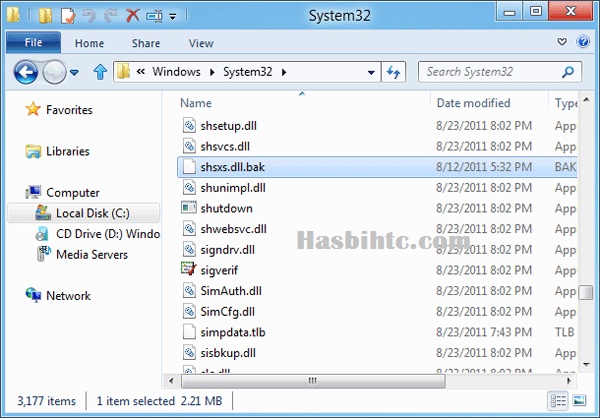
Task: Select file sisbkup.dll
Action: coord(228,353)
